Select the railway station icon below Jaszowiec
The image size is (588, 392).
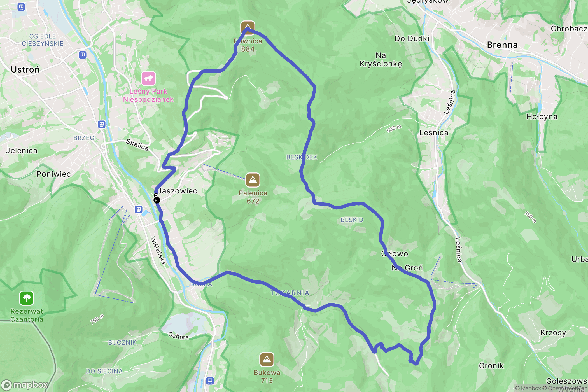(139, 209)
